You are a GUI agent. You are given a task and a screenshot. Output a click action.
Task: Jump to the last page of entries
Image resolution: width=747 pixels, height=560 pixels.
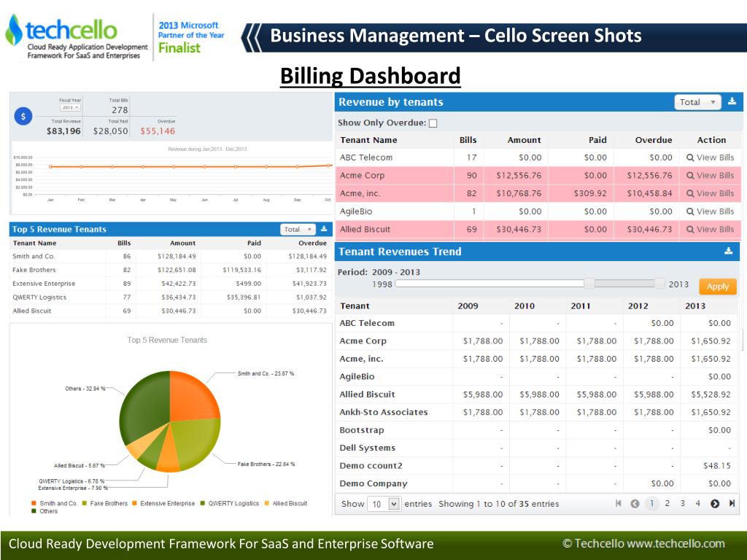[x=732, y=503]
